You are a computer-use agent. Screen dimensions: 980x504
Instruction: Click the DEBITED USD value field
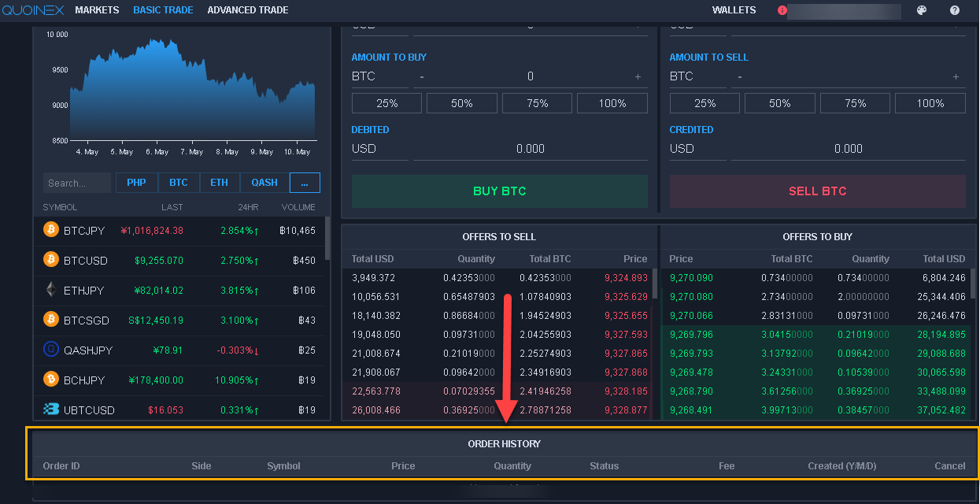click(531, 149)
